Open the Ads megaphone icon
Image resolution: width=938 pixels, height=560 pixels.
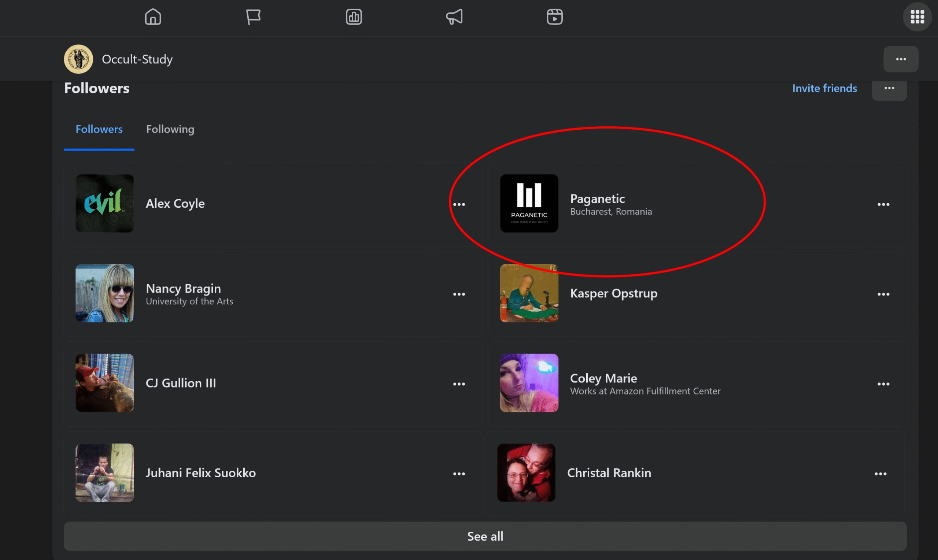tap(454, 17)
